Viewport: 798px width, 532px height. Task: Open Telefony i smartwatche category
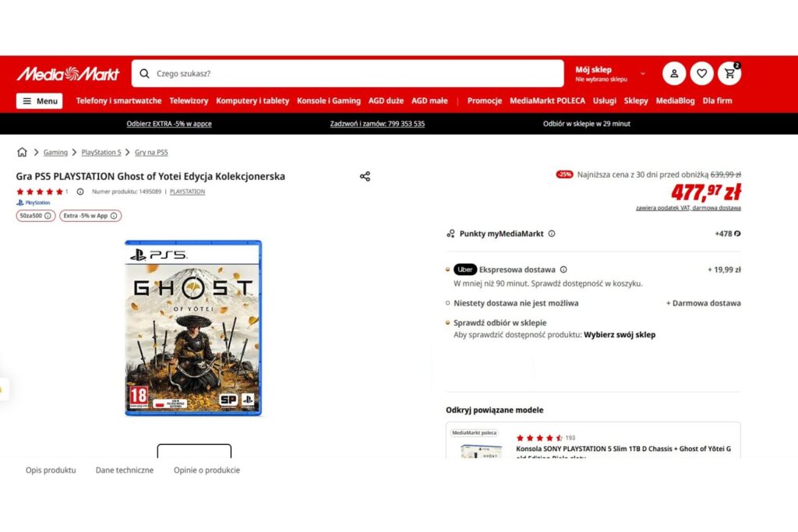pyautogui.click(x=118, y=100)
